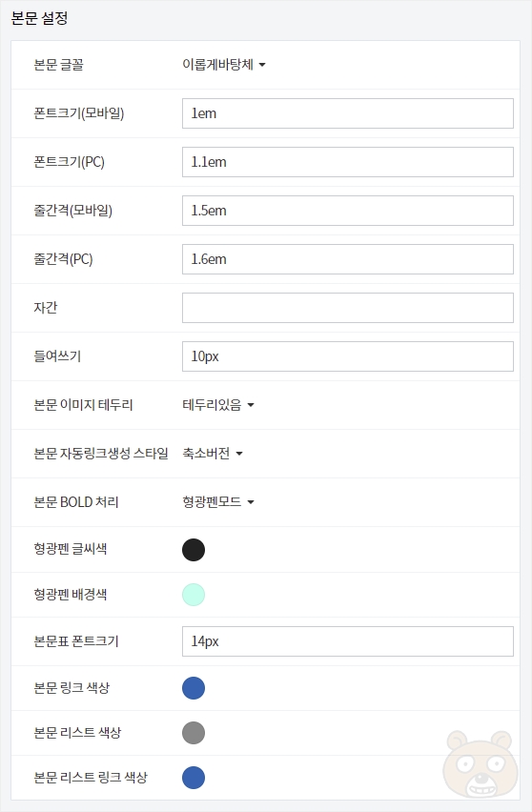Click the bear mascot watermark icon
532x812 pixels.
point(481,763)
